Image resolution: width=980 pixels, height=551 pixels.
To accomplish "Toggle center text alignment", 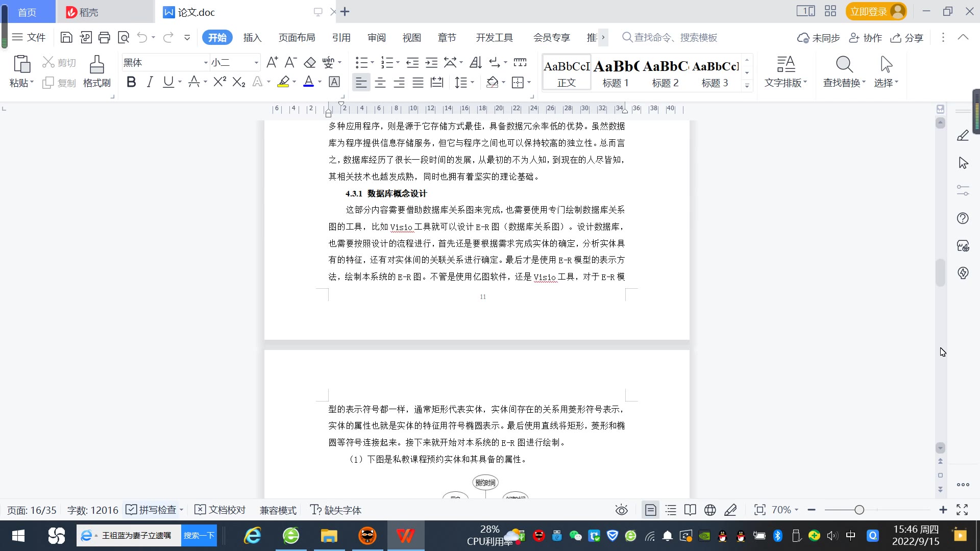I will (380, 82).
